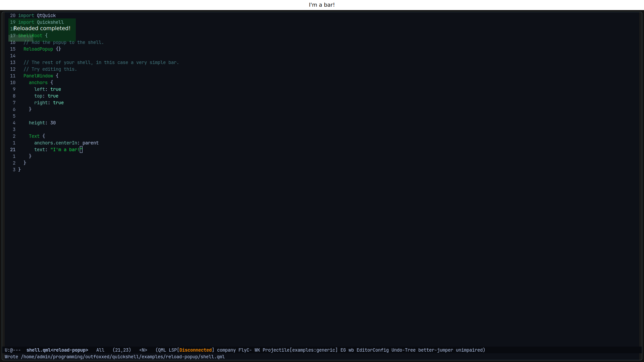Click the EditorConfig mode indicator

[372, 350]
